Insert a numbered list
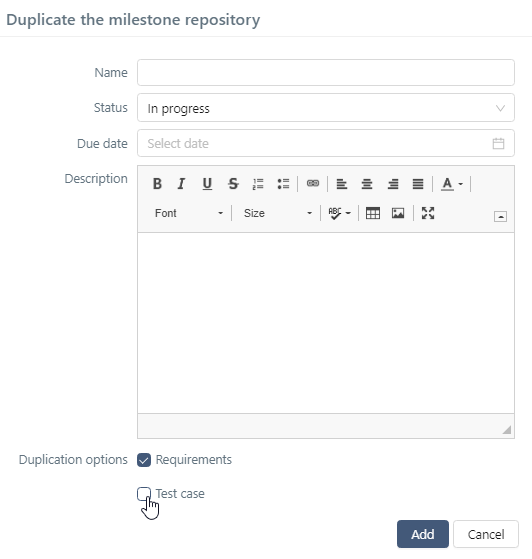 coord(258,184)
